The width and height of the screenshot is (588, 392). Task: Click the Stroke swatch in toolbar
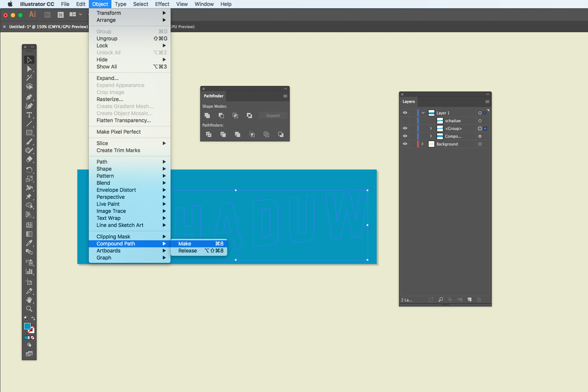(31, 330)
